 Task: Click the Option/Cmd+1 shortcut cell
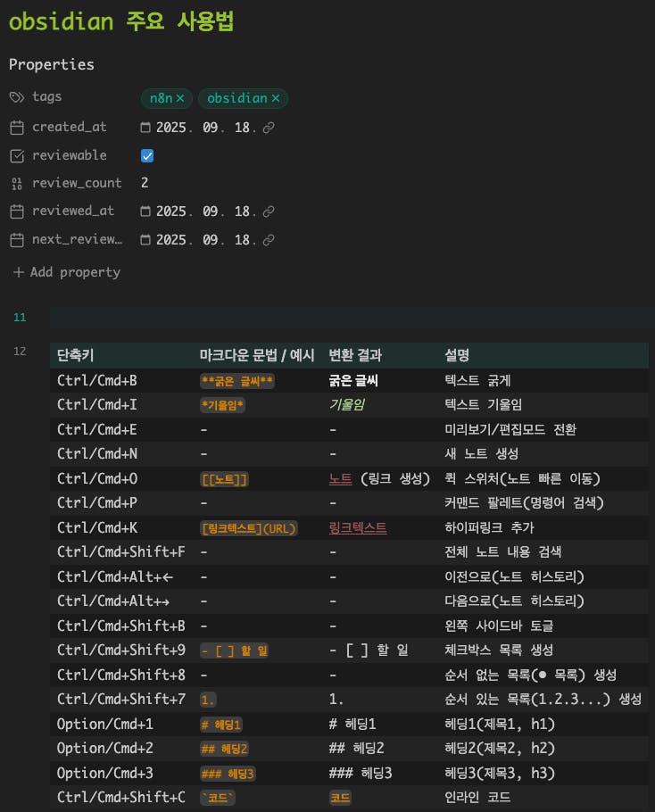(x=104, y=725)
